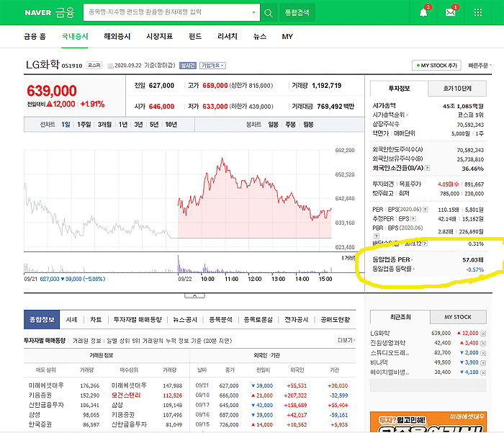Click the 실시간 badge next to date
The height and width of the screenshot is (433, 504).
pyautogui.click(x=188, y=66)
